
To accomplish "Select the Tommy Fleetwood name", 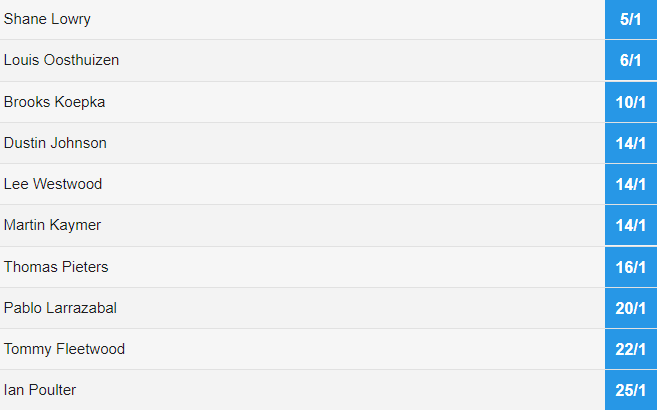I will click(64, 349).
